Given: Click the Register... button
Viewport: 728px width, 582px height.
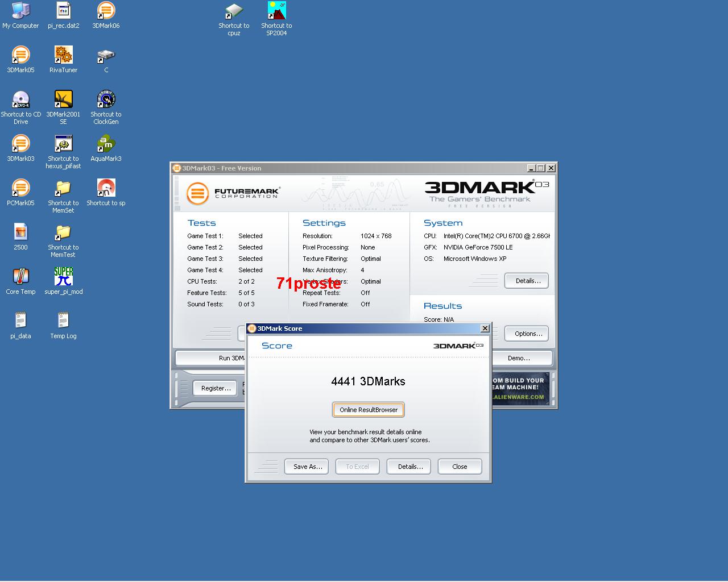Looking at the screenshot, I should [x=216, y=388].
